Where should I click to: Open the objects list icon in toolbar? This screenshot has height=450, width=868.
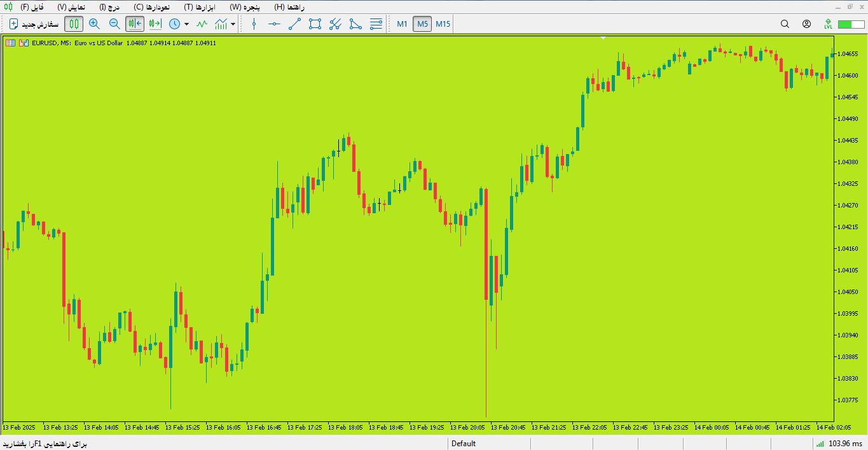click(376, 24)
